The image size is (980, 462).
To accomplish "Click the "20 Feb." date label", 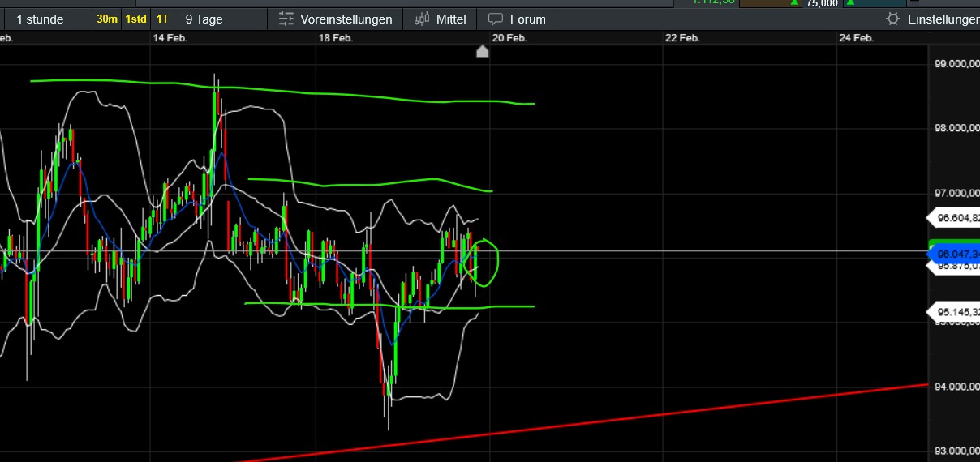I will (x=509, y=38).
